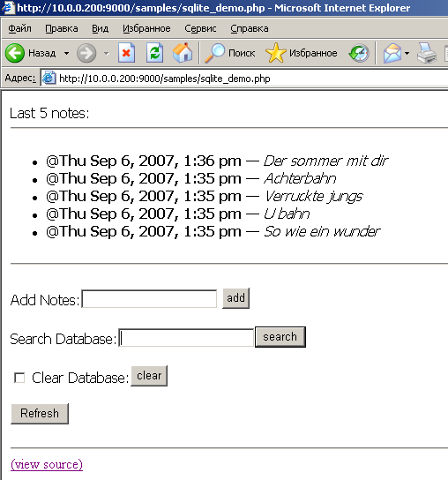Focus the Add Notes text field
Viewport: 448px width, 480px height.
tap(149, 299)
